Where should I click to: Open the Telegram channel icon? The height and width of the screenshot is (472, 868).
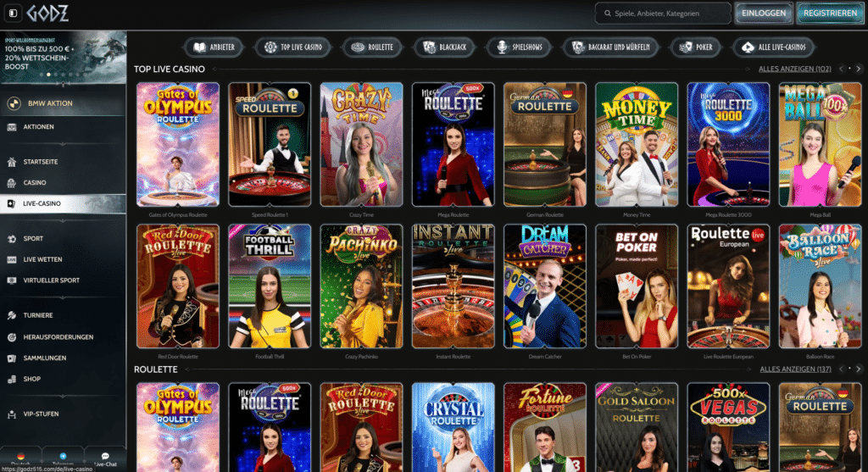[x=63, y=457]
